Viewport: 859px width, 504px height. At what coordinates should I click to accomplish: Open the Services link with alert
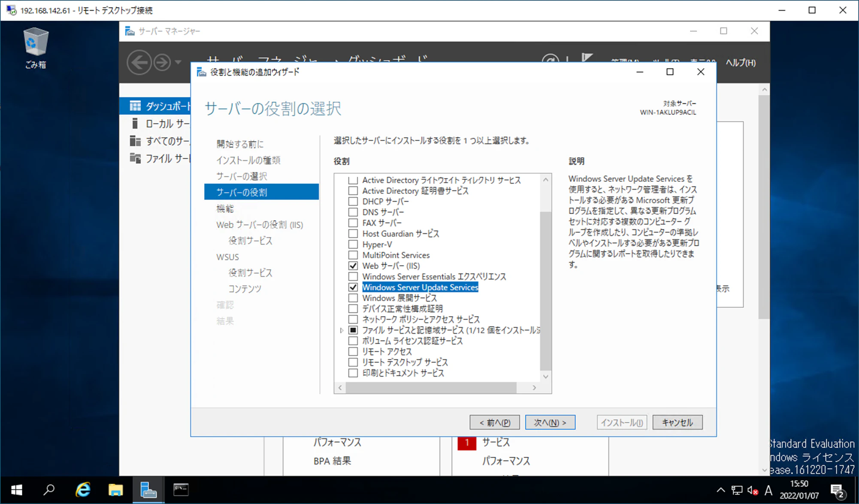point(496,442)
